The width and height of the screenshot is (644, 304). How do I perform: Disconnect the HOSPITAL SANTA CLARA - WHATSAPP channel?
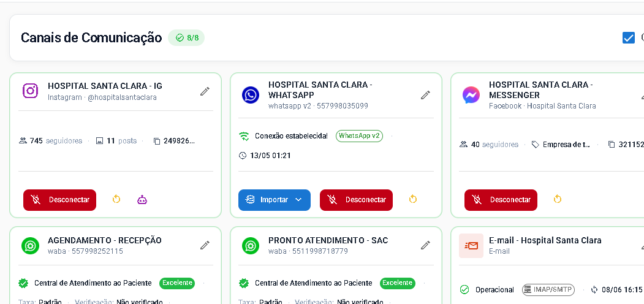pos(356,200)
